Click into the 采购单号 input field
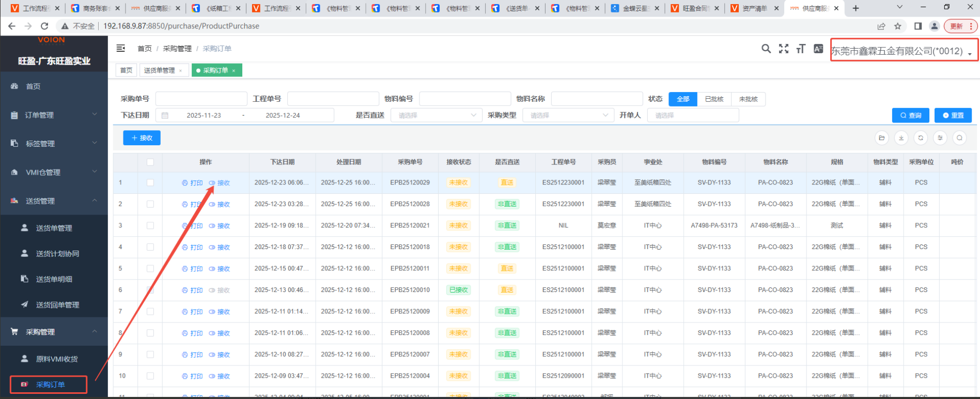The image size is (980, 399). tap(201, 99)
